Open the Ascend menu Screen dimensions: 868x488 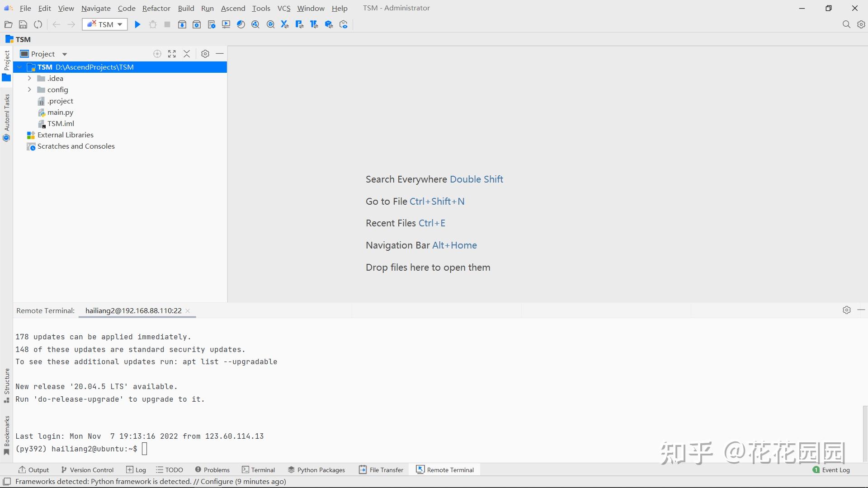click(x=233, y=8)
